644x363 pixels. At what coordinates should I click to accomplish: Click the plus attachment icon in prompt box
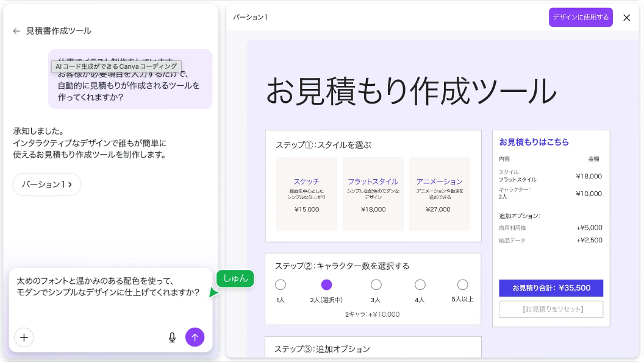[x=24, y=337]
